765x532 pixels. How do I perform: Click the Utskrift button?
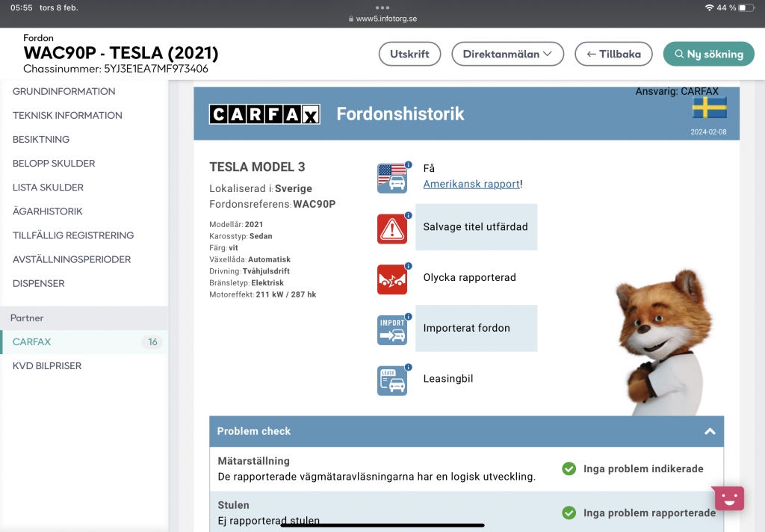click(x=410, y=54)
